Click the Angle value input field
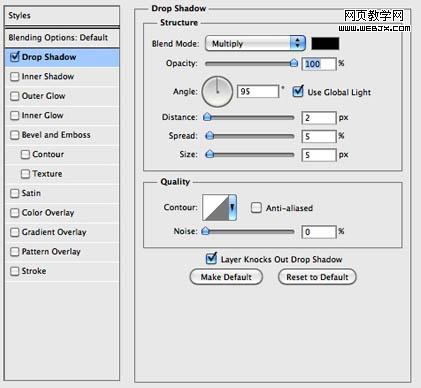The height and width of the screenshot is (388, 421). point(258,91)
